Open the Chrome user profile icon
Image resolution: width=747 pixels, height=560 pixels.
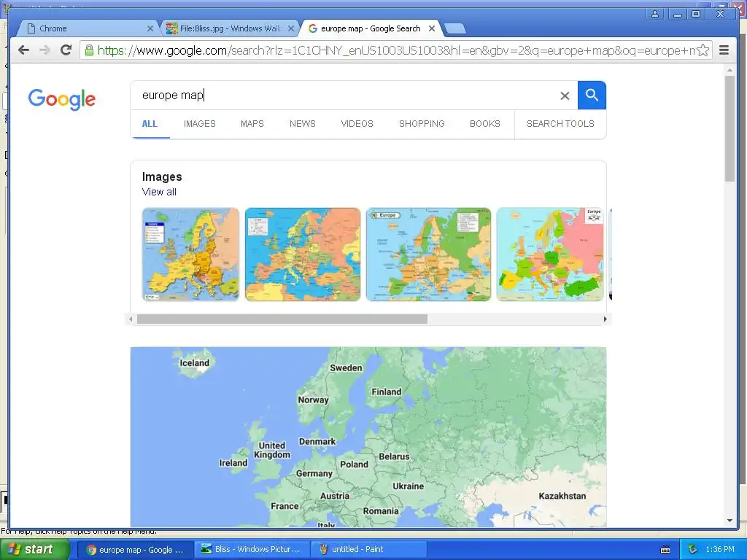(x=655, y=14)
